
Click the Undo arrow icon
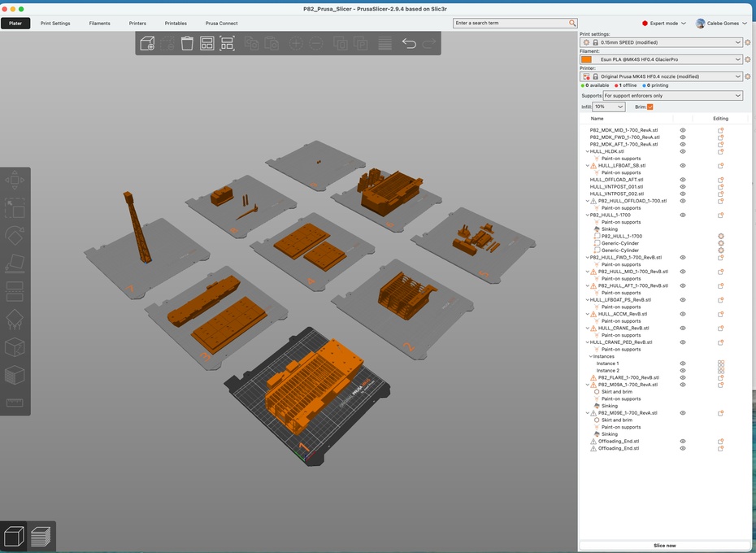coord(409,44)
